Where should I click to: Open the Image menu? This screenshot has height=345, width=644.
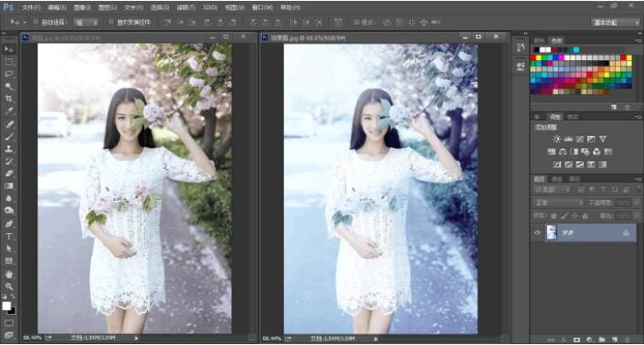pyautogui.click(x=82, y=7)
